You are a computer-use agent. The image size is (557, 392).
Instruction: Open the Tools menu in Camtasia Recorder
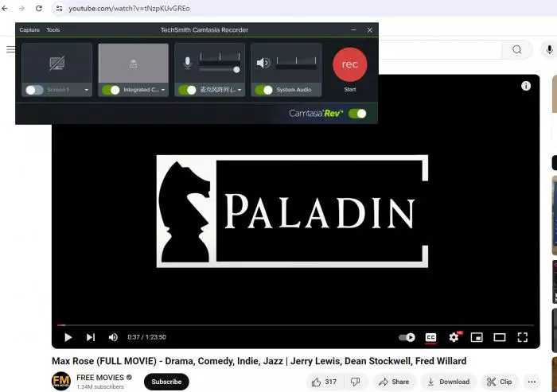53,30
